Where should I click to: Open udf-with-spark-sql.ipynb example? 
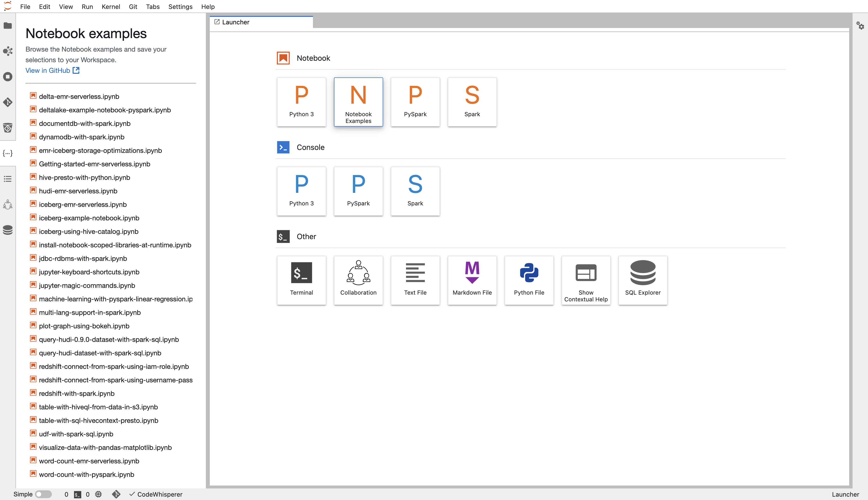[x=76, y=434]
